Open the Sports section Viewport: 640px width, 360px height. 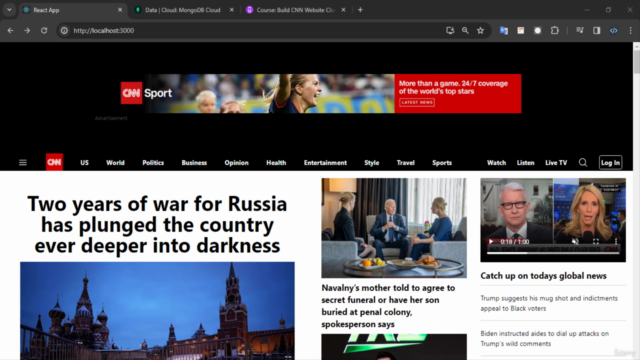point(442,162)
